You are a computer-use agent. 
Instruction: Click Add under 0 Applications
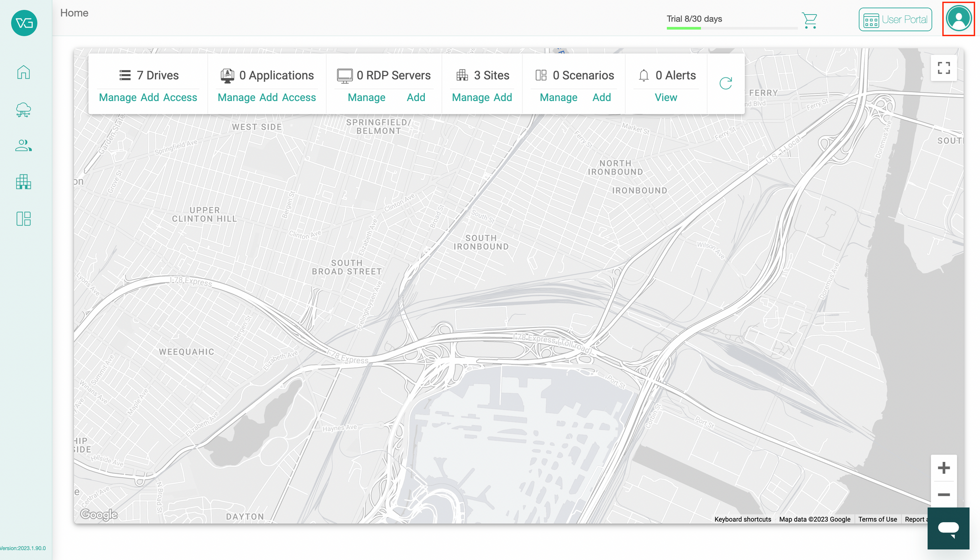269,98
